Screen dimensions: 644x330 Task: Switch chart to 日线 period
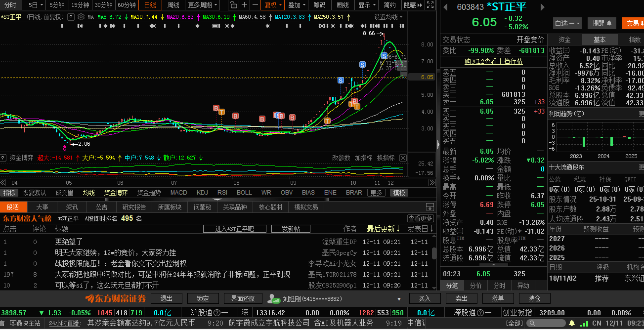point(150,5)
